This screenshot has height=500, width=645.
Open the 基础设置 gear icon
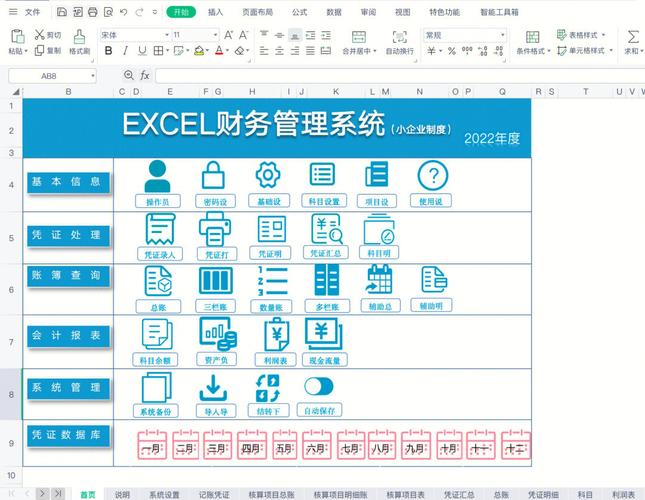(268, 175)
